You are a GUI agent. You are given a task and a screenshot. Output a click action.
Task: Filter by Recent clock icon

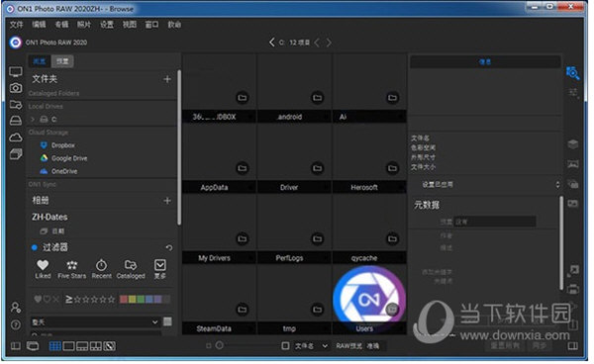tap(102, 269)
